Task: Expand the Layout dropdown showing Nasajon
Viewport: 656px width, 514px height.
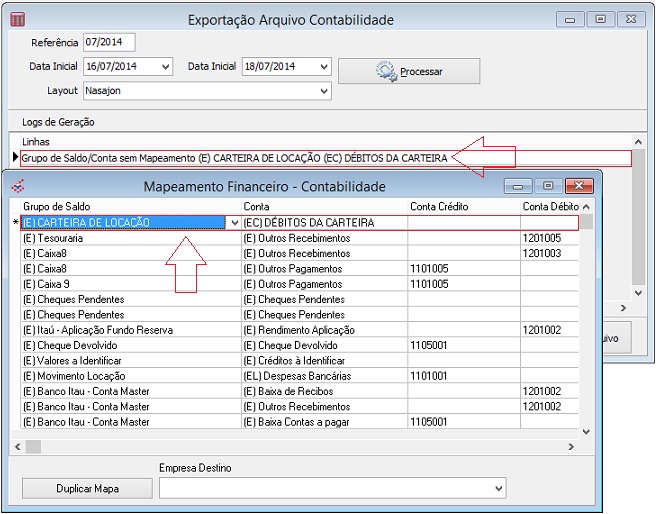Action: 323,91
